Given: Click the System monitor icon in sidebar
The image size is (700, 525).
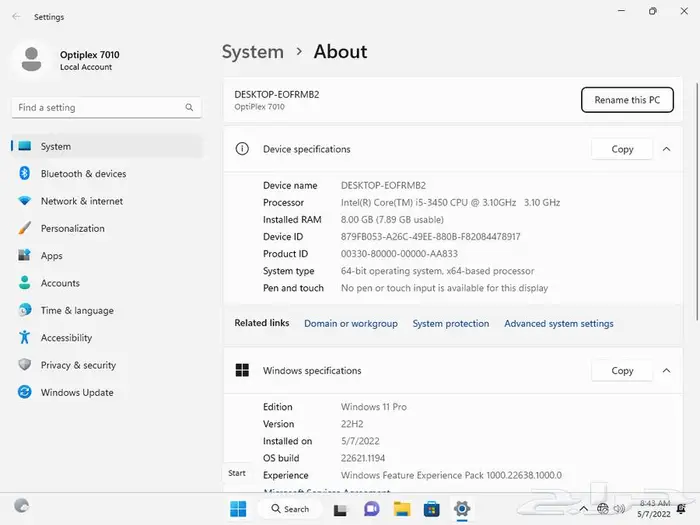Looking at the screenshot, I should point(25,146).
